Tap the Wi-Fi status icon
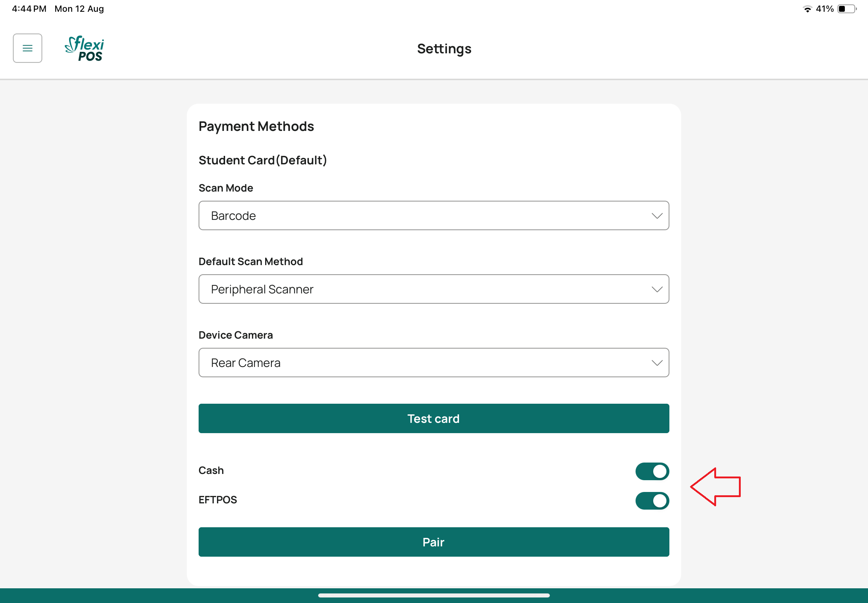Image resolution: width=868 pixels, height=603 pixels. coord(807,9)
